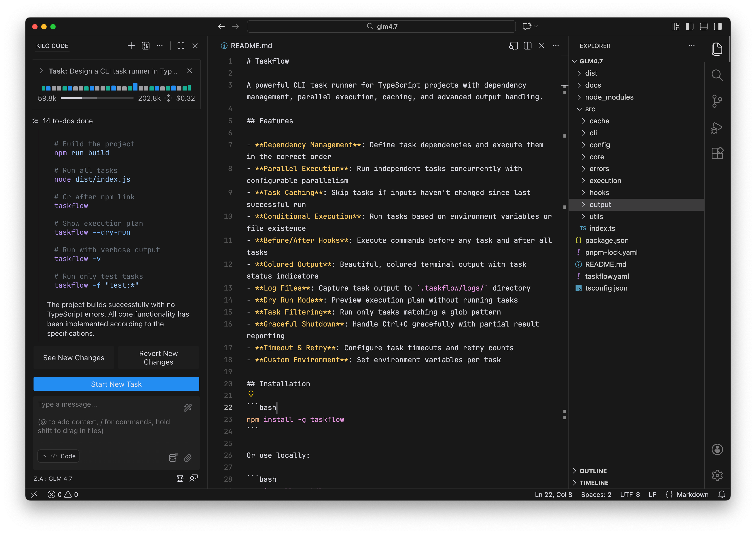Open the Extensions view icon

[x=717, y=153]
